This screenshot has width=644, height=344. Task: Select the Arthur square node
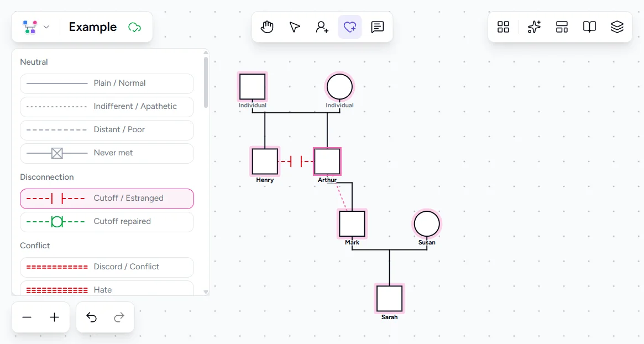[327, 161]
